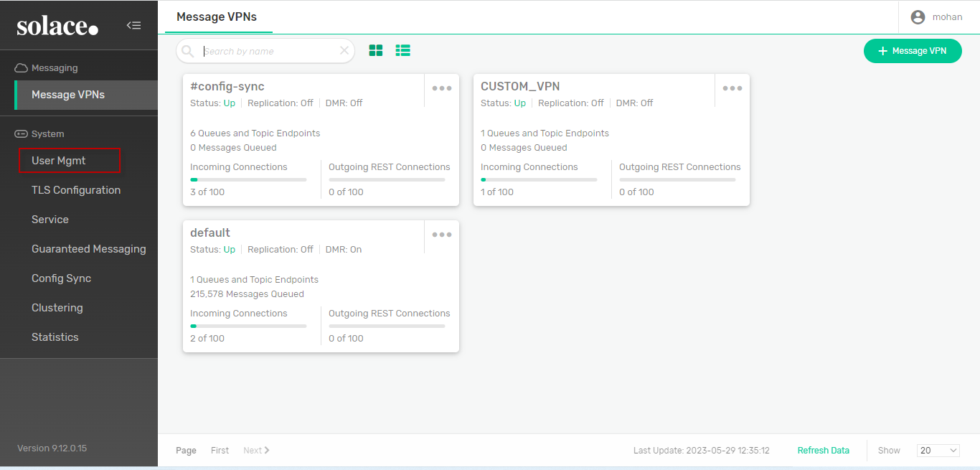The image size is (980, 470).
Task: Click '6 Queues and Topic Endpoints' text
Action: (255, 133)
